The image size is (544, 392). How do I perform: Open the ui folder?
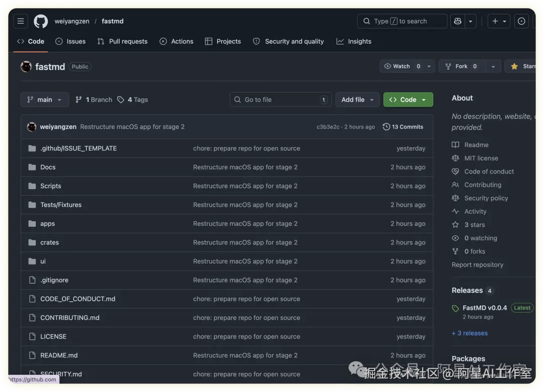43,261
